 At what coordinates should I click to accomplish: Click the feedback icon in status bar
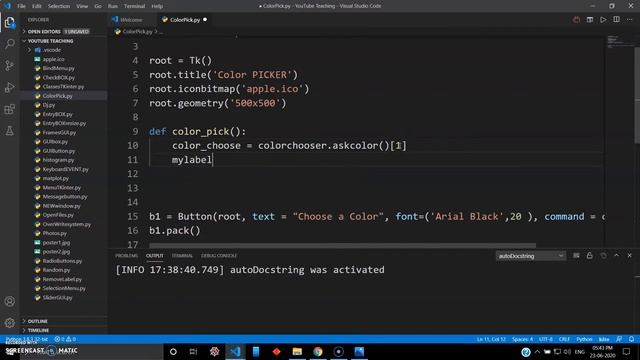[619, 339]
